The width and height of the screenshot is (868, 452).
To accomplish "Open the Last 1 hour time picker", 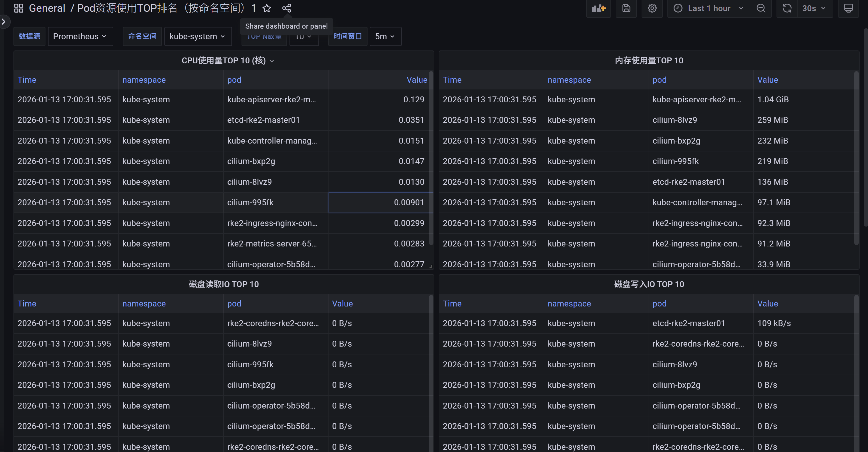I will click(709, 8).
